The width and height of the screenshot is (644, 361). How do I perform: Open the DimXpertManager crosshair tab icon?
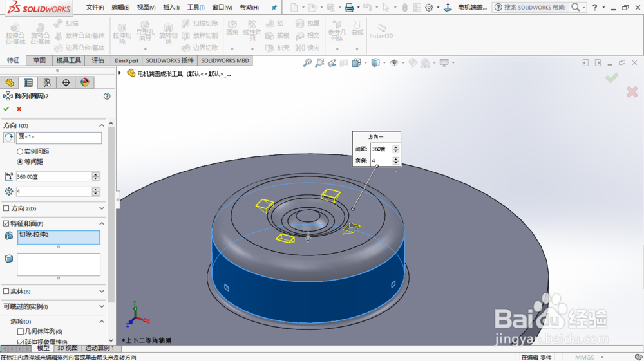point(66,82)
